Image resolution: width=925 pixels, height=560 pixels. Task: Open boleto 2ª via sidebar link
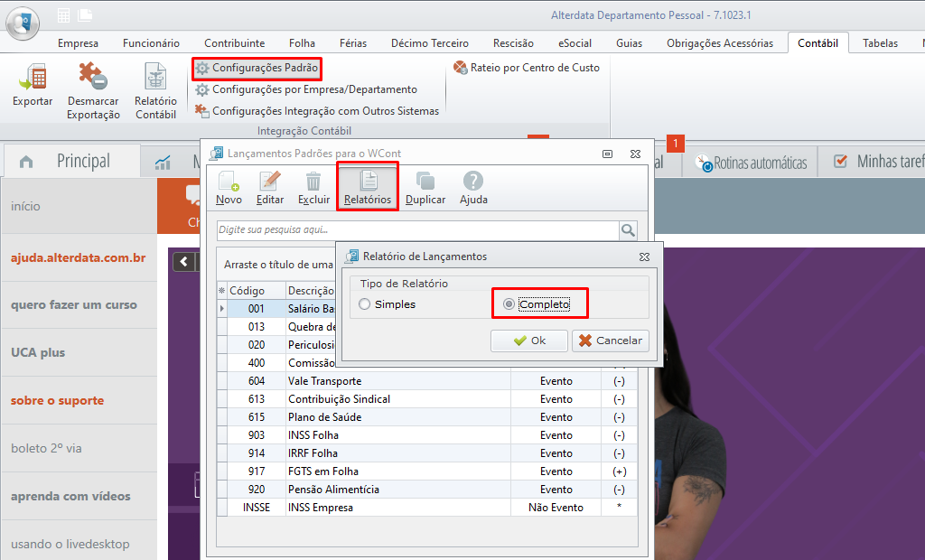(46, 449)
